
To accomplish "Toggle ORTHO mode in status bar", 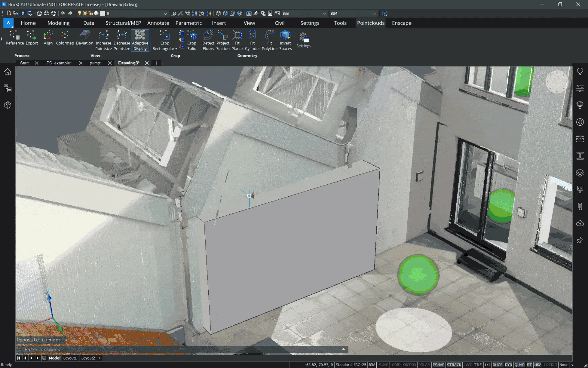I will pos(409,365).
